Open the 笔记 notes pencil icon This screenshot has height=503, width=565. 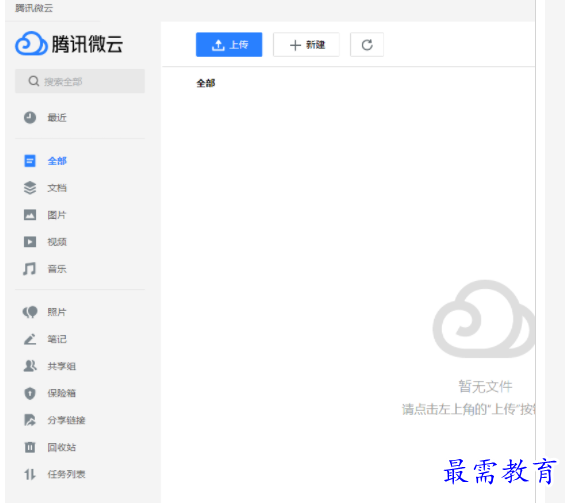tap(30, 339)
